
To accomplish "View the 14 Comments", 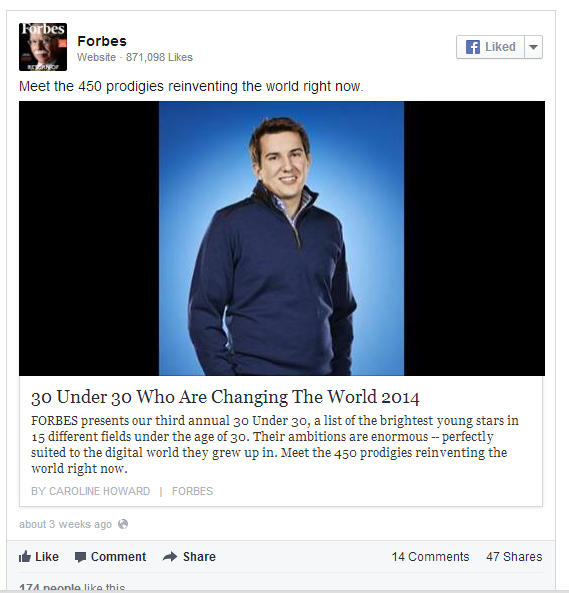I will [x=430, y=557].
